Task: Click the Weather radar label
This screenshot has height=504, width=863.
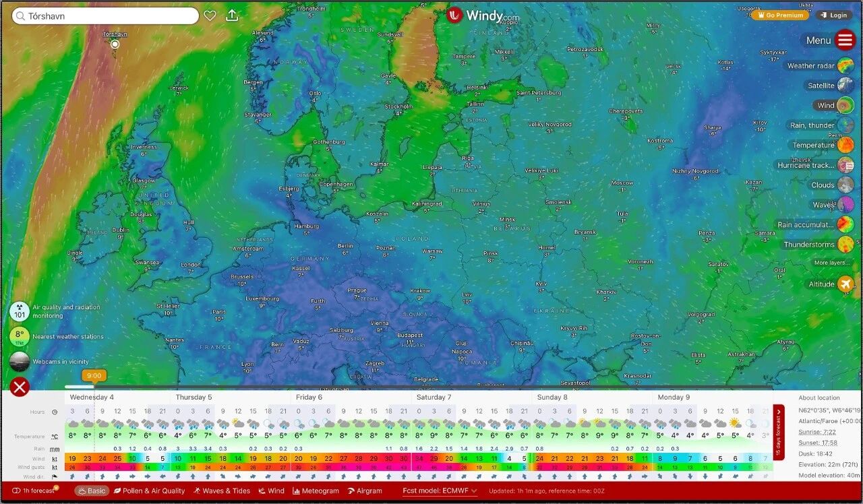Action: 811,66
